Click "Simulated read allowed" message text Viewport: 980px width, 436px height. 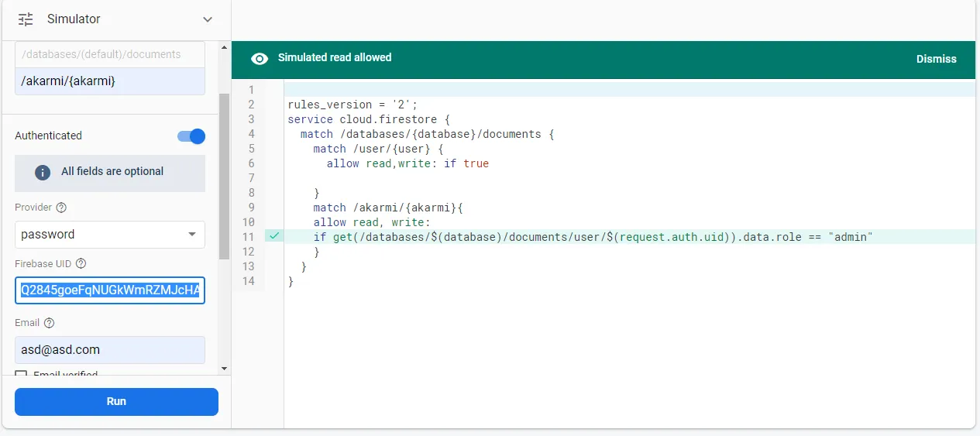point(335,57)
